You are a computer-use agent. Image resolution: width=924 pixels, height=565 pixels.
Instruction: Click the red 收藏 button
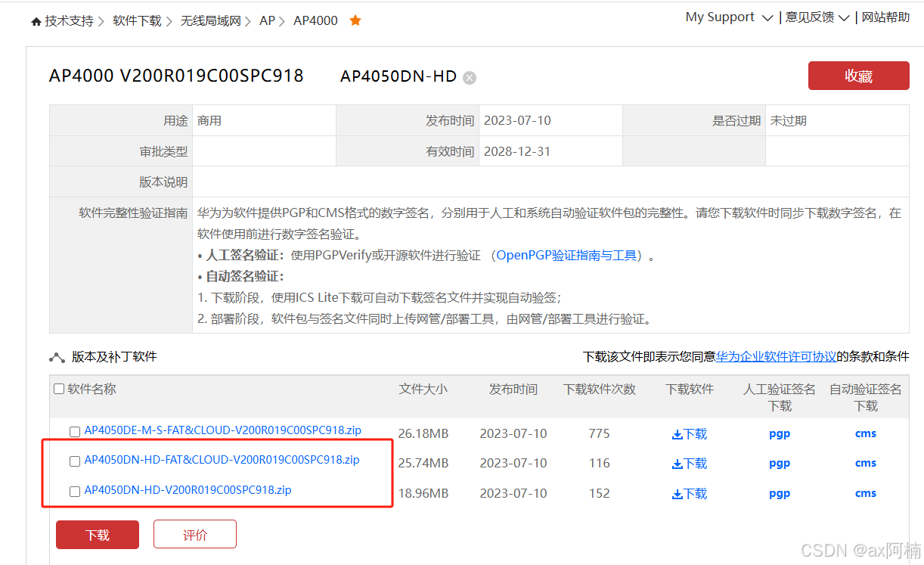[x=859, y=76]
